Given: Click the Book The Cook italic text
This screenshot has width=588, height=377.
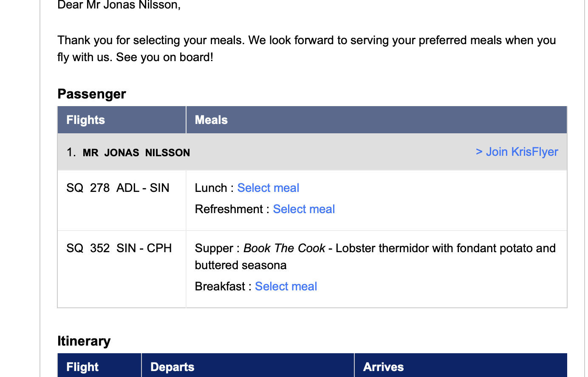Looking at the screenshot, I should click(x=284, y=248).
